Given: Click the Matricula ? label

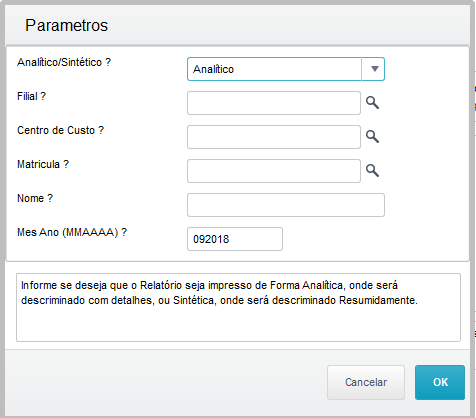Looking at the screenshot, I should (x=43, y=164).
